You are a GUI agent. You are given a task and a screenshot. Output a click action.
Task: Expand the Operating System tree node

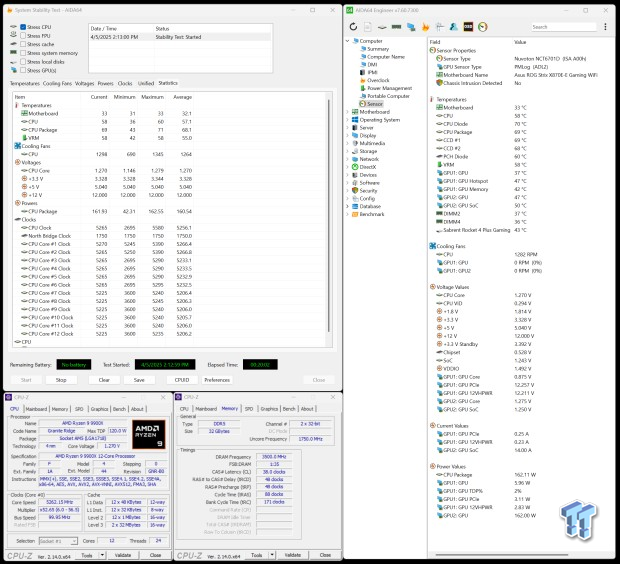tap(348, 120)
